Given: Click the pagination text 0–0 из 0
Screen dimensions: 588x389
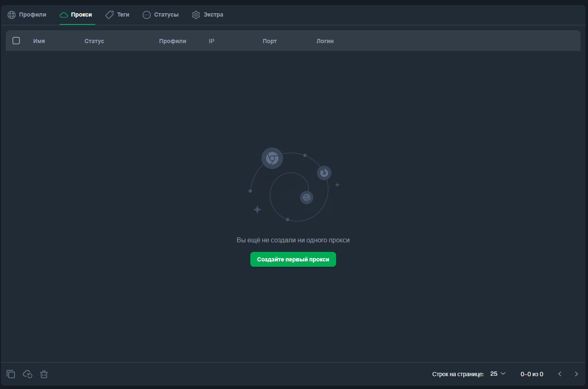Looking at the screenshot, I should (532, 374).
